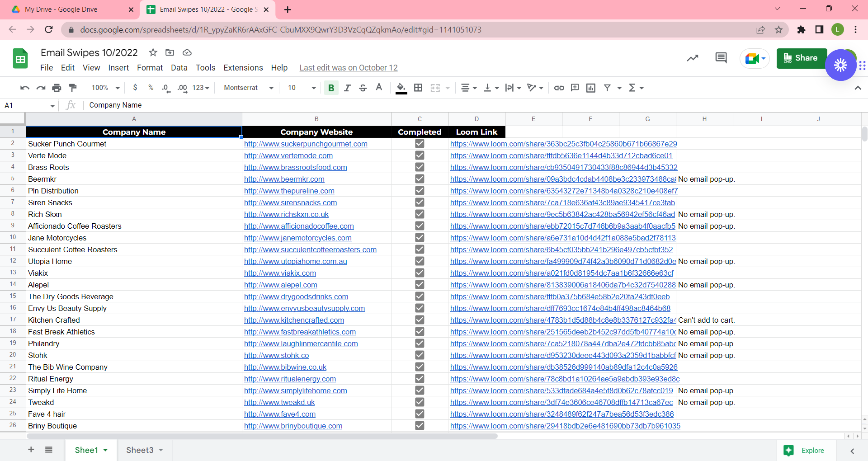
Task: Open the Insert menu
Action: pos(118,68)
